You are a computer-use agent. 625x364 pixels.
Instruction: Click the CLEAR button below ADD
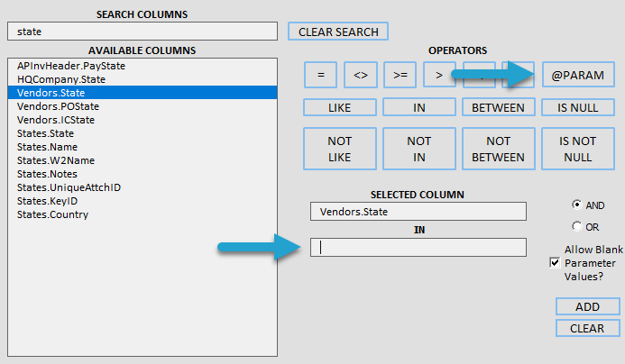coord(587,328)
